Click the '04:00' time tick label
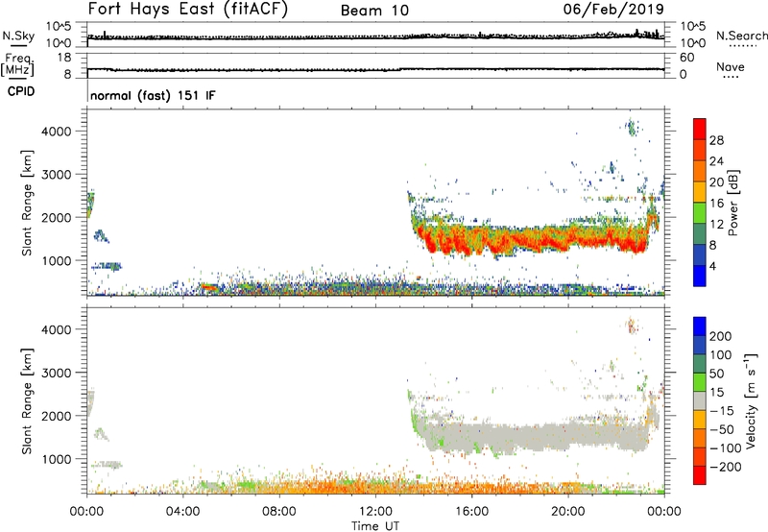Screen dimensions: 768x532 [x=182, y=512]
